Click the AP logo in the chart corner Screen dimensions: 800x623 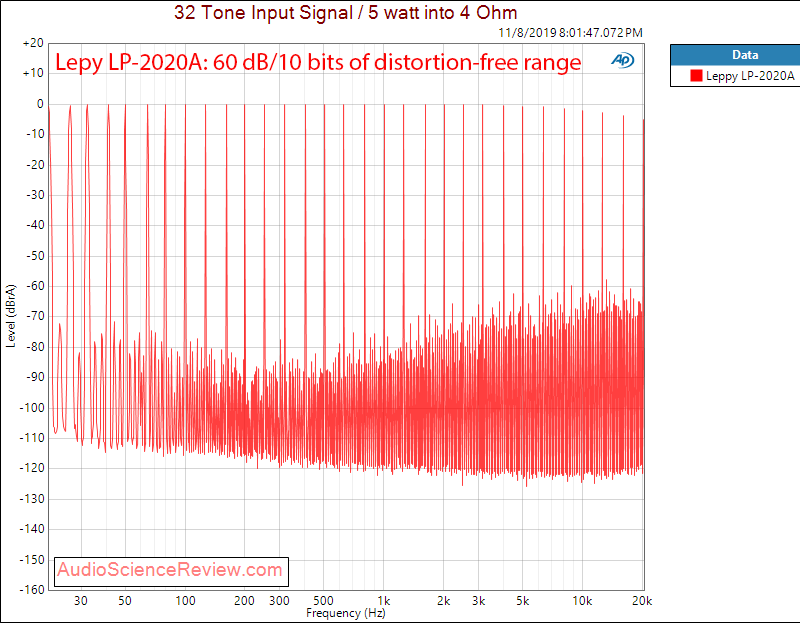click(622, 60)
